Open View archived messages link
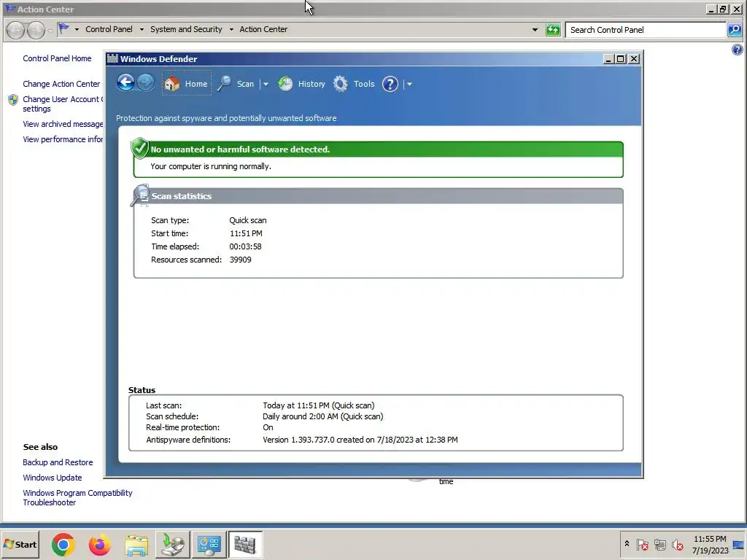 tap(63, 124)
